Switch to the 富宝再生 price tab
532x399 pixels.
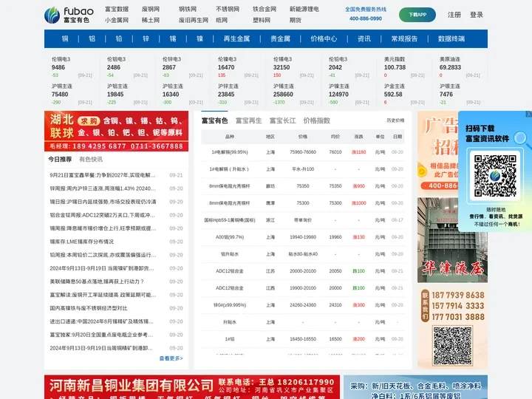pyautogui.click(x=249, y=120)
